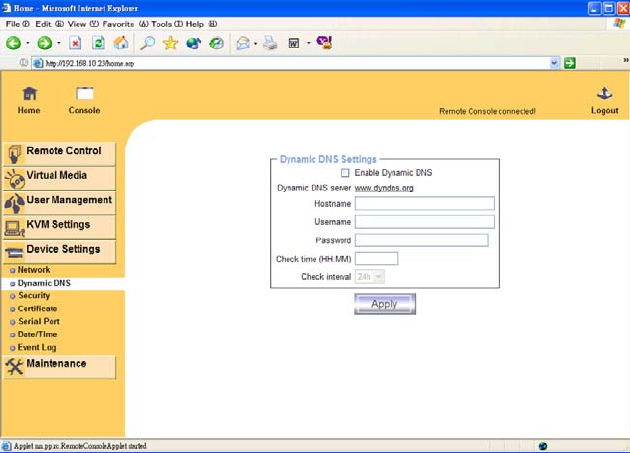Image resolution: width=630 pixels, height=453 pixels.
Task: Go to the Event Log page
Action: (36, 347)
